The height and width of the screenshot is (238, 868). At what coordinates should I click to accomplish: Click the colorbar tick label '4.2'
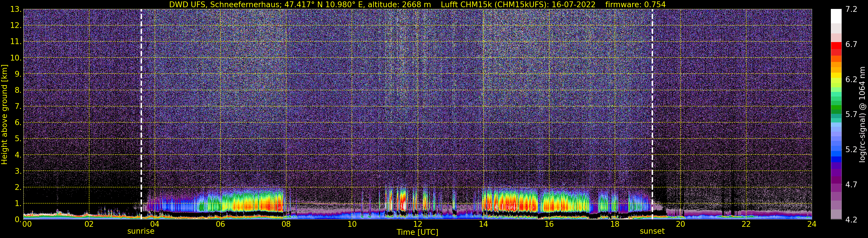[851, 220]
